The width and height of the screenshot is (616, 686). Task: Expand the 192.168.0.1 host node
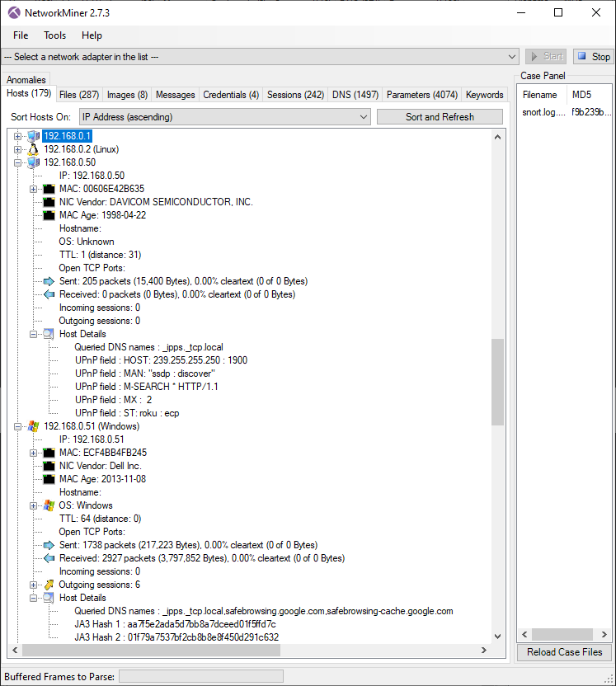click(17, 136)
